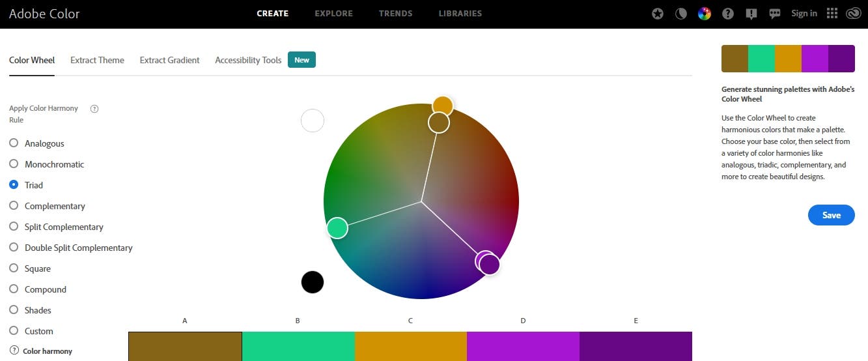868x361 pixels.
Task: Click green segment of preview palette
Action: (x=761, y=59)
